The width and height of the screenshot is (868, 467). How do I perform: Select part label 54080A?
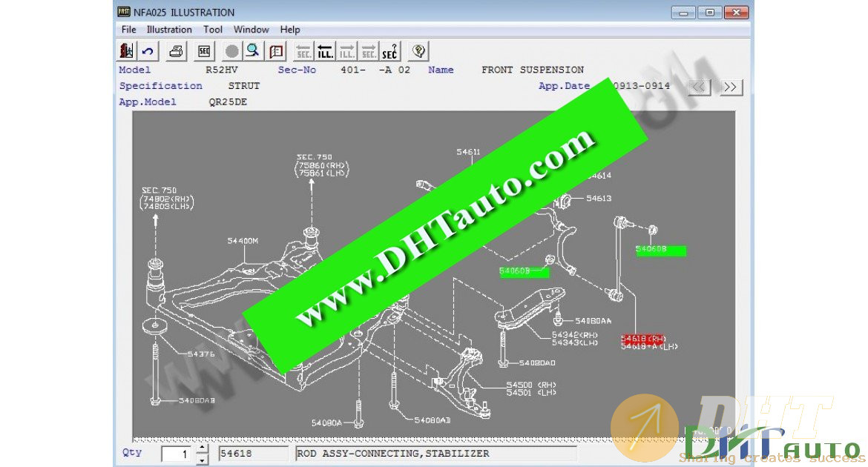coord(326,423)
